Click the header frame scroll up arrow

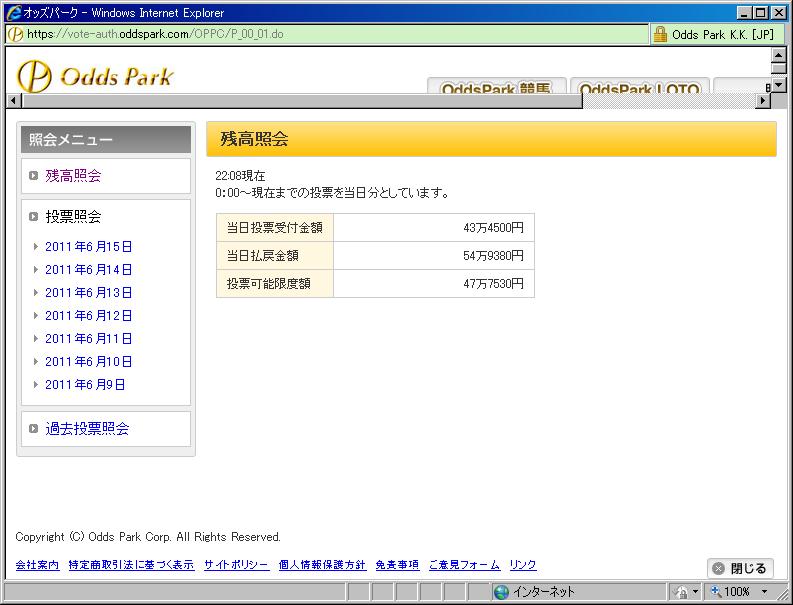[779, 54]
